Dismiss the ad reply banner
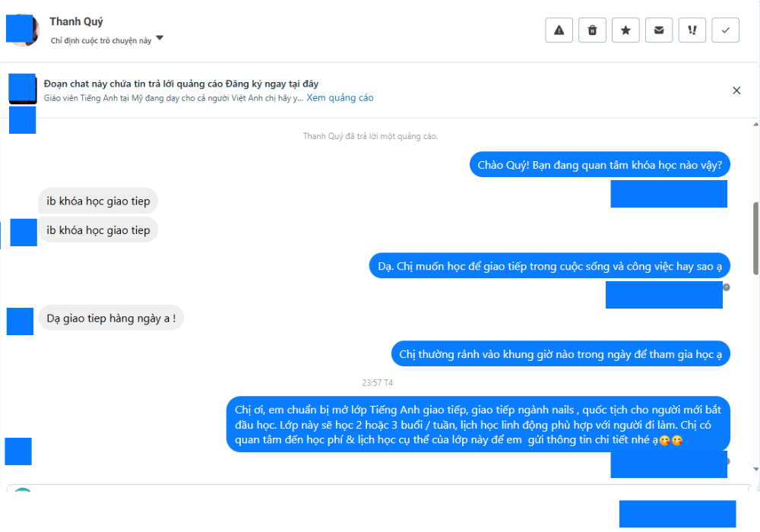 point(736,90)
